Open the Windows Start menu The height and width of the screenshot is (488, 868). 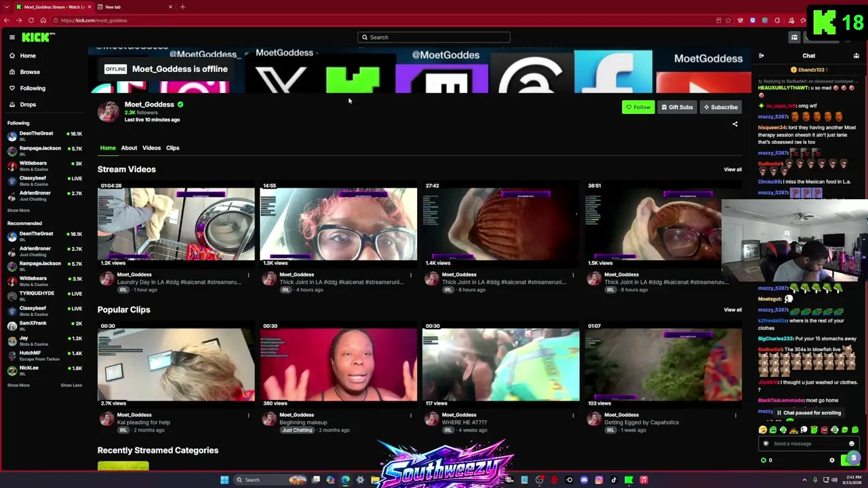pos(224,480)
